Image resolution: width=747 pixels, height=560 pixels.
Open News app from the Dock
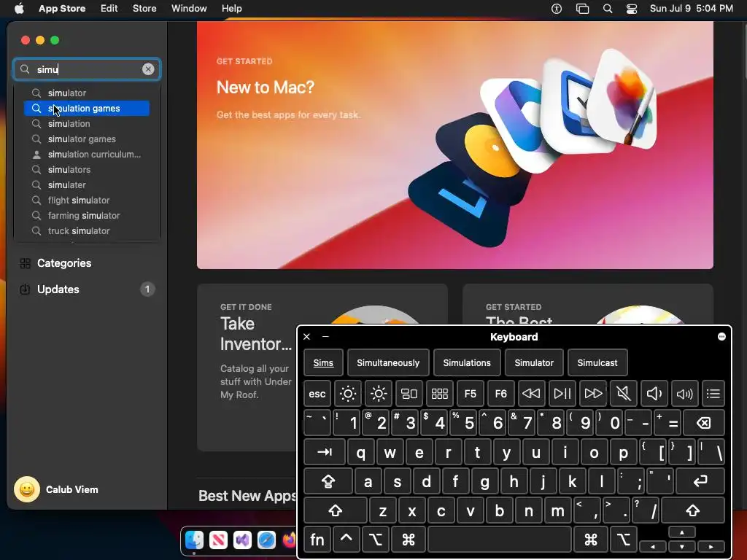point(218,540)
